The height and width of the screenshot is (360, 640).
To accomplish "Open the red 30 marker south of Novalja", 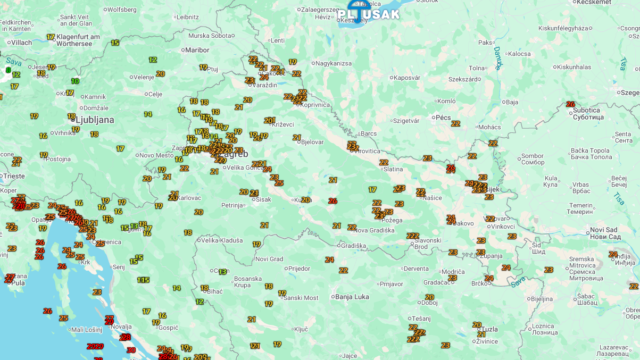I will pos(131,350).
